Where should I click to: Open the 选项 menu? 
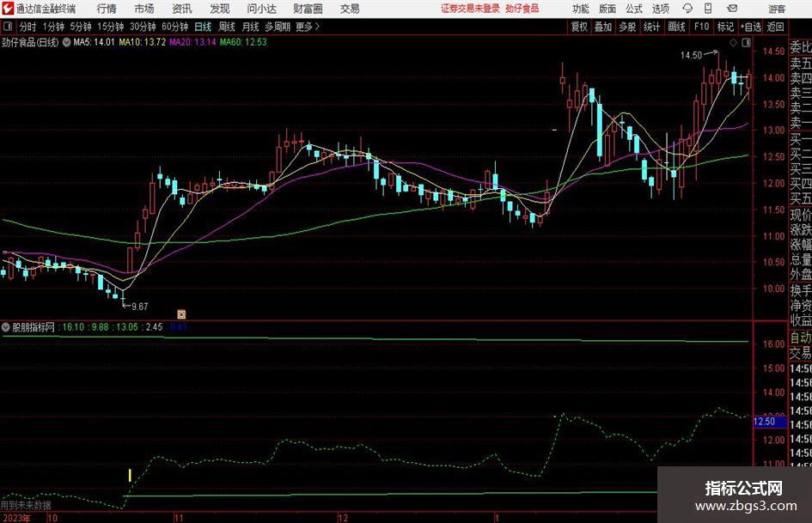[660, 9]
